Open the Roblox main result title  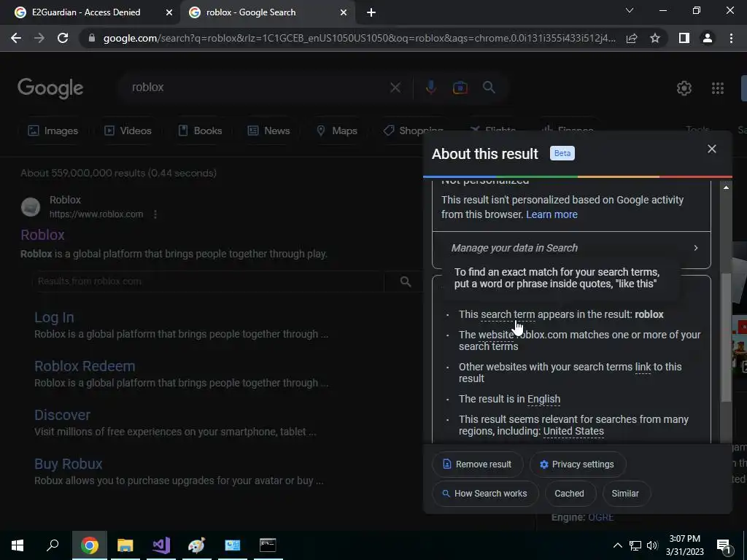point(42,235)
